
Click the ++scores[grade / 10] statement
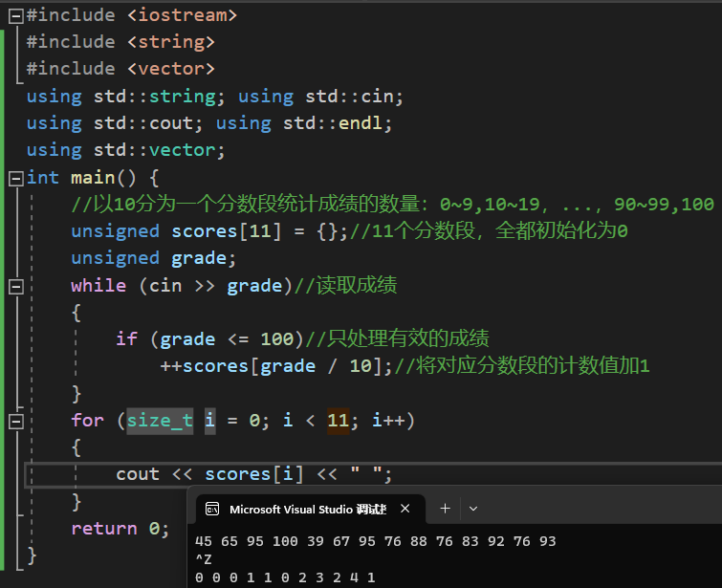pos(275,366)
